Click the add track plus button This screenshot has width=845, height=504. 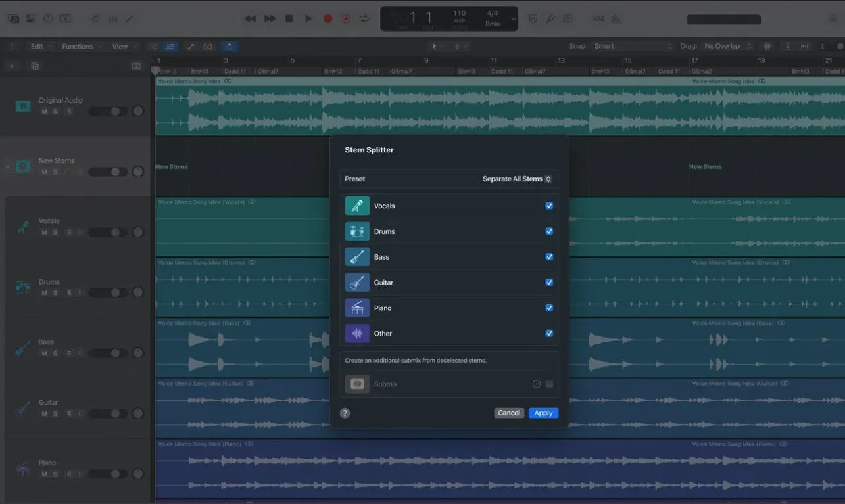point(12,66)
